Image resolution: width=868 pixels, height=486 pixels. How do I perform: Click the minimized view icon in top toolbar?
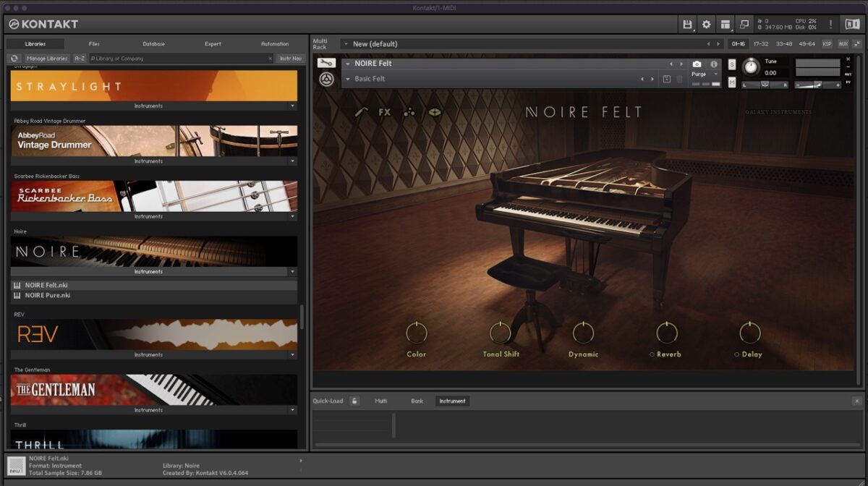click(x=744, y=25)
